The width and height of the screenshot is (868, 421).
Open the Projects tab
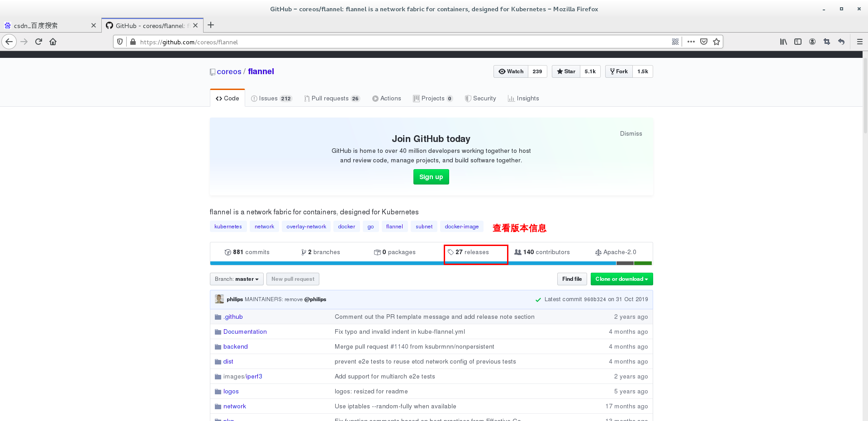[x=433, y=98]
